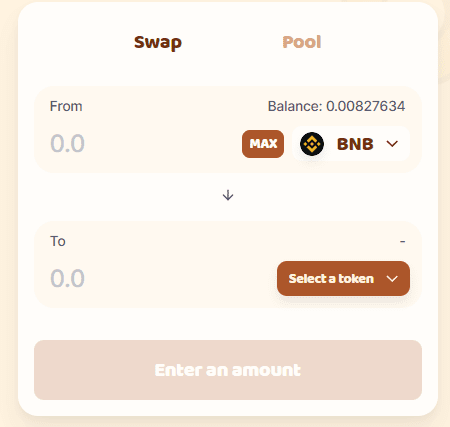Focus the To amount input field
This screenshot has width=450, height=427.
point(160,279)
